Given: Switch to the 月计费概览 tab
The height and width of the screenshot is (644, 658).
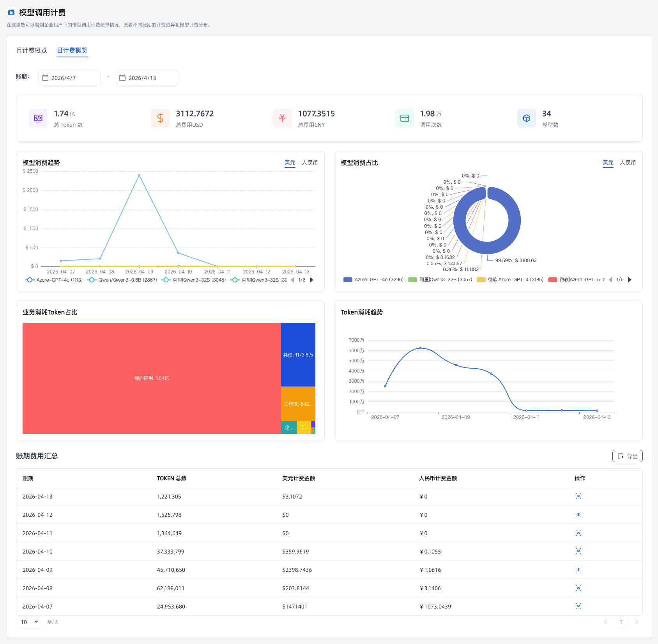Looking at the screenshot, I should [x=32, y=51].
